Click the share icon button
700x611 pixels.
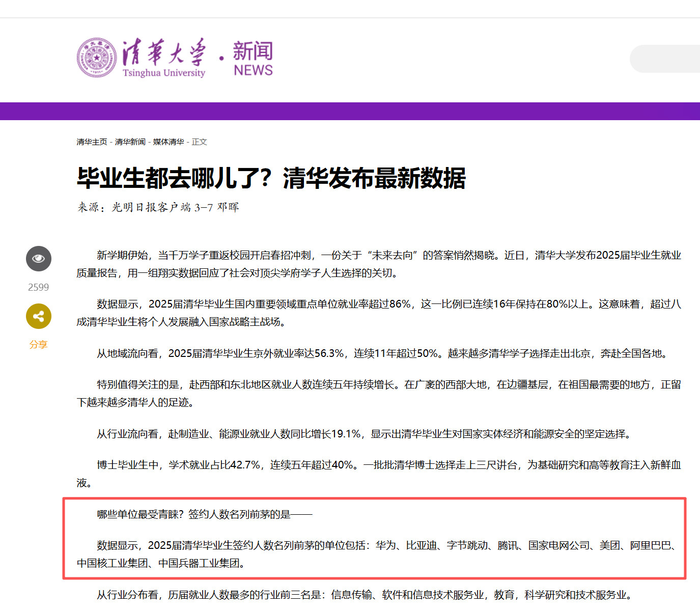39,316
